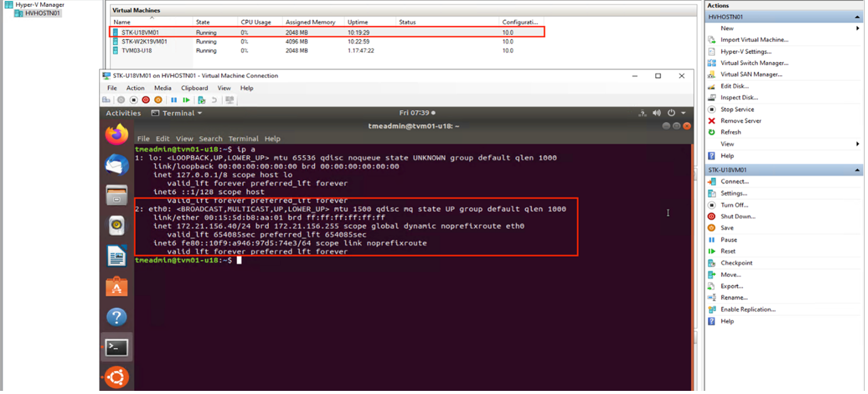Open the Files manager dock icon
Image resolution: width=868 pixels, height=394 pixels.
pyautogui.click(x=117, y=195)
